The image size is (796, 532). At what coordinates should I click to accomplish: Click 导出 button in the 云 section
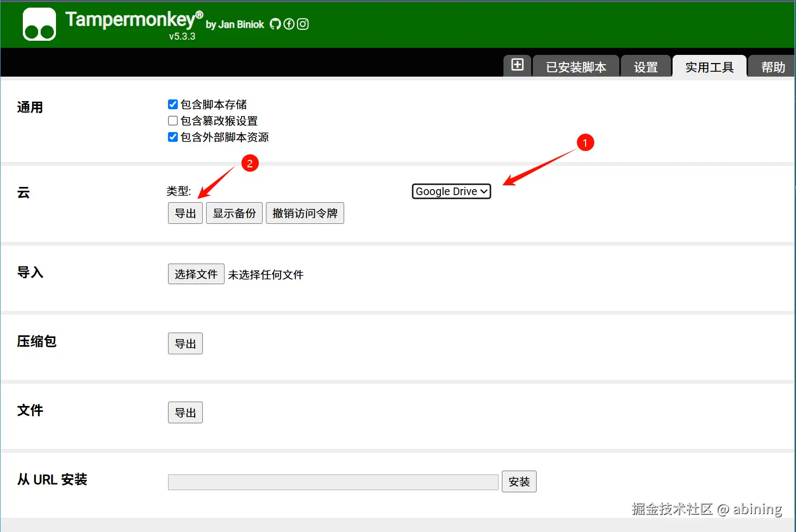coord(185,213)
